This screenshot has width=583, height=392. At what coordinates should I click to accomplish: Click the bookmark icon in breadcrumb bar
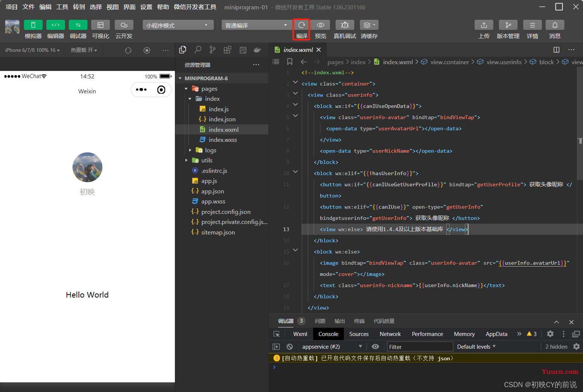click(290, 62)
